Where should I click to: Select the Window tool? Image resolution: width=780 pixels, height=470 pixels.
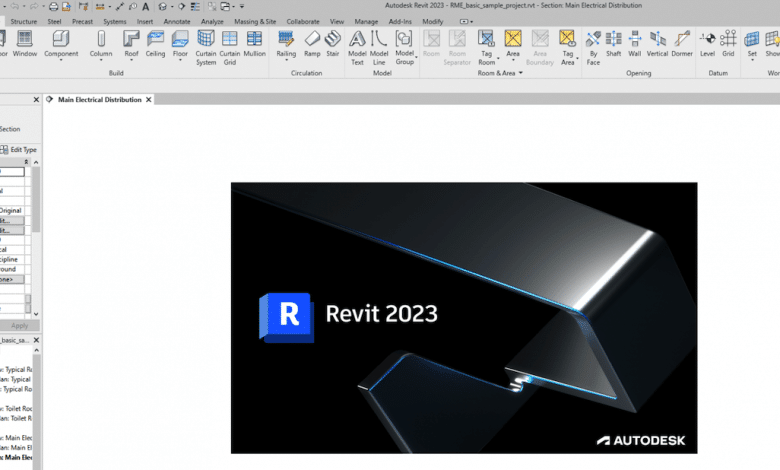pyautogui.click(x=24, y=44)
